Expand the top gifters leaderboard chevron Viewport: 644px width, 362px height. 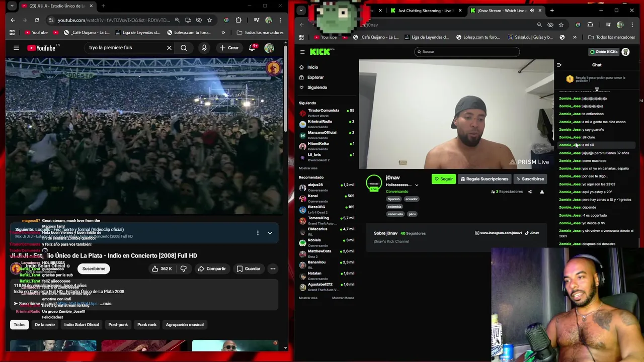[x=597, y=89]
